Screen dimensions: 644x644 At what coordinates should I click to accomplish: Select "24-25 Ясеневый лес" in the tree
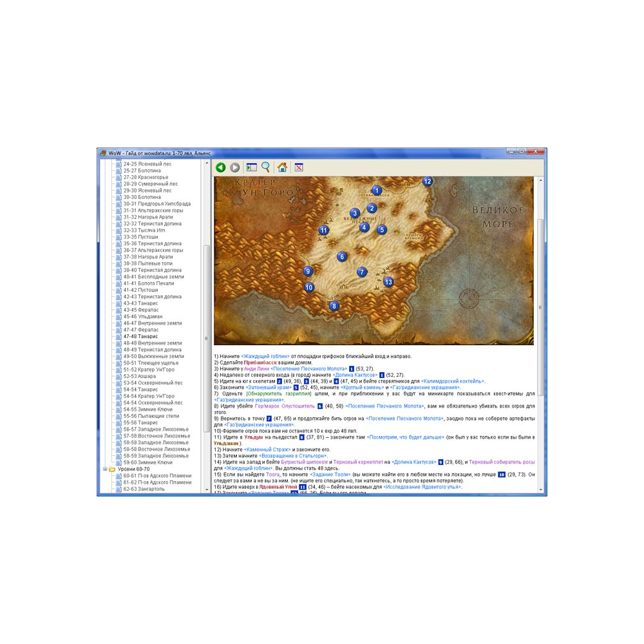[x=147, y=164]
